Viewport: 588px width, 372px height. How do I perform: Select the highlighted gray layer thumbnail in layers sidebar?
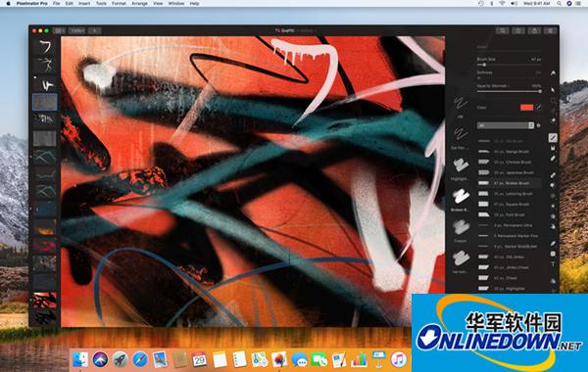click(45, 102)
